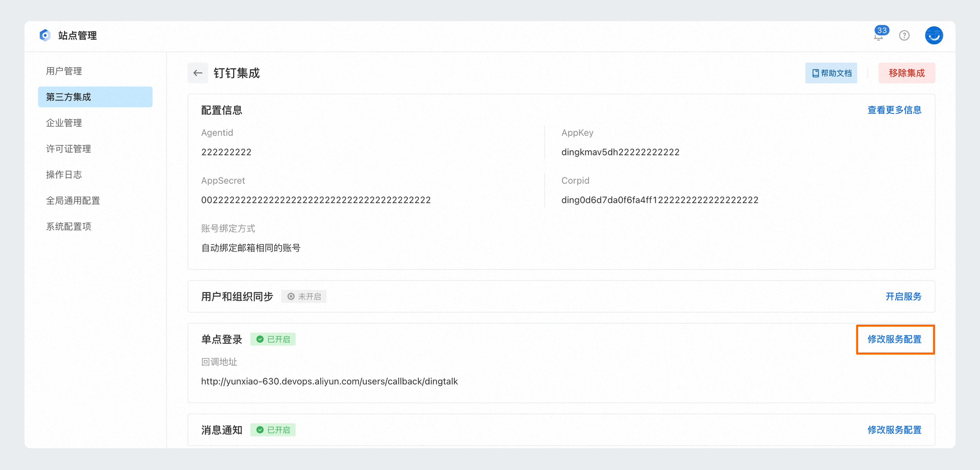This screenshot has width=980, height=470.
Task: Click the 查看更多信息 link
Action: tap(894, 110)
